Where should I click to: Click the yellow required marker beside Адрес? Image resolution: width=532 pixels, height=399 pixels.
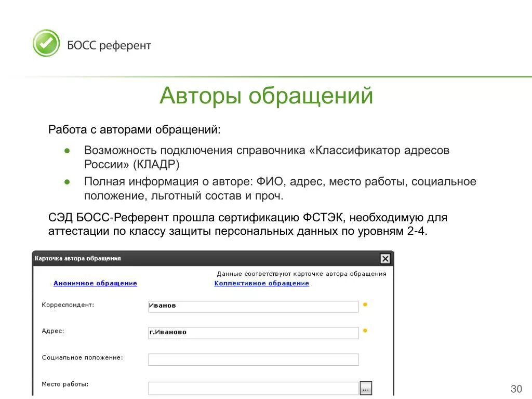pyautogui.click(x=365, y=330)
